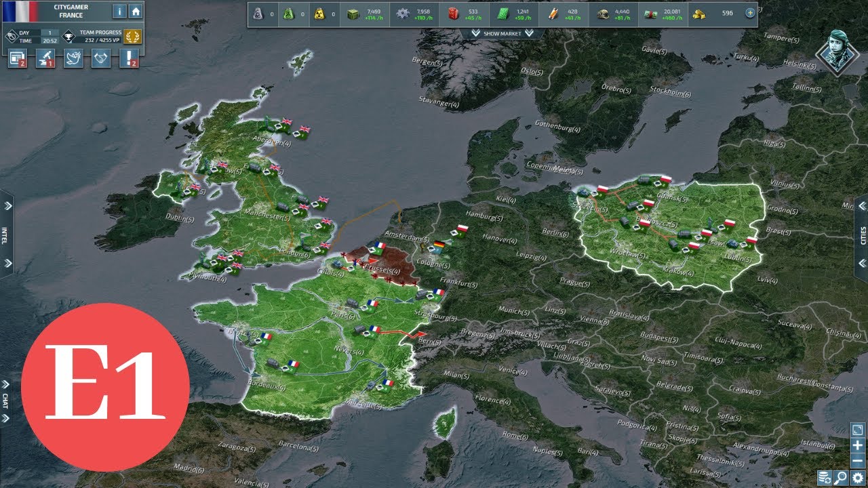The image size is (868, 488).
Task: Select the Helsinki(5) city label
Action: click(800, 65)
